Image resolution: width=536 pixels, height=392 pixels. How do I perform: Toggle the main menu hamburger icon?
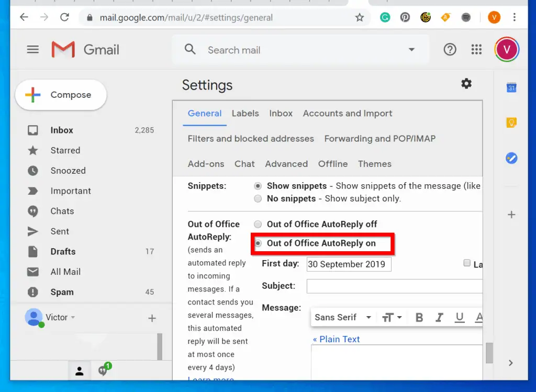(x=33, y=50)
